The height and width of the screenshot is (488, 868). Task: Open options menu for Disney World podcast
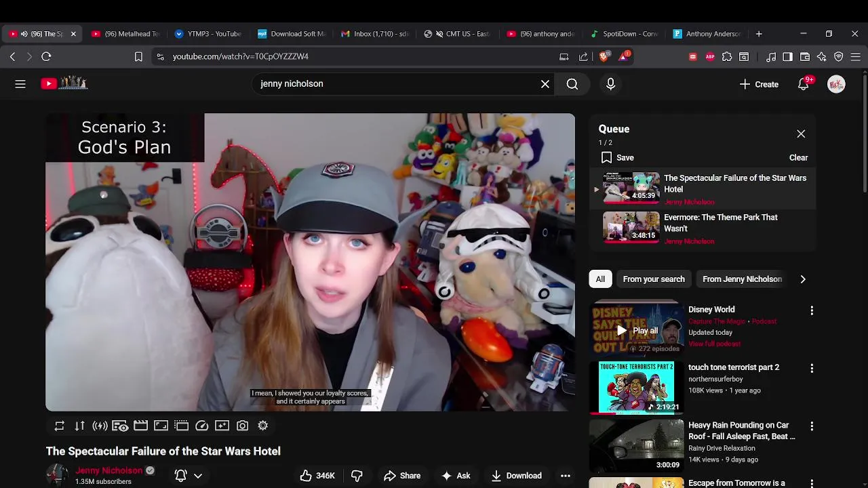[x=812, y=310]
